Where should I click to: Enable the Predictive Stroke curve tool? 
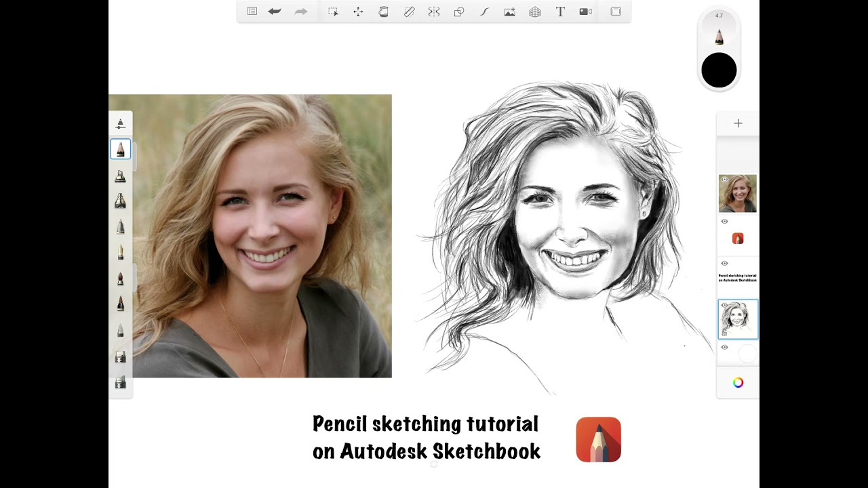[x=484, y=12]
